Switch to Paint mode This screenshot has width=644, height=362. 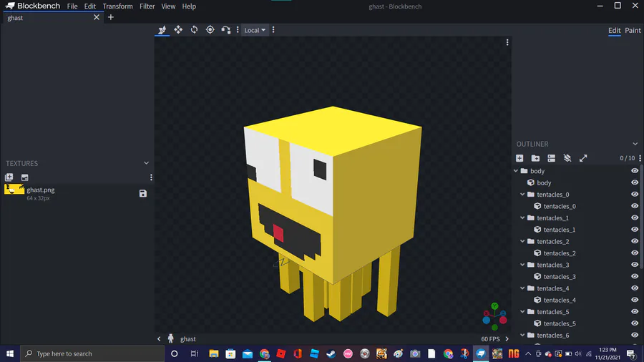tap(633, 30)
